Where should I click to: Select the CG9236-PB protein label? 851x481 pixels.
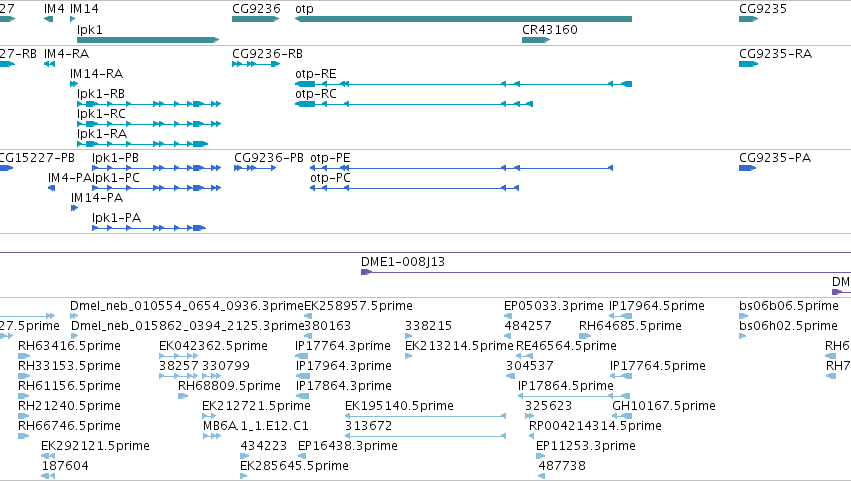point(269,158)
